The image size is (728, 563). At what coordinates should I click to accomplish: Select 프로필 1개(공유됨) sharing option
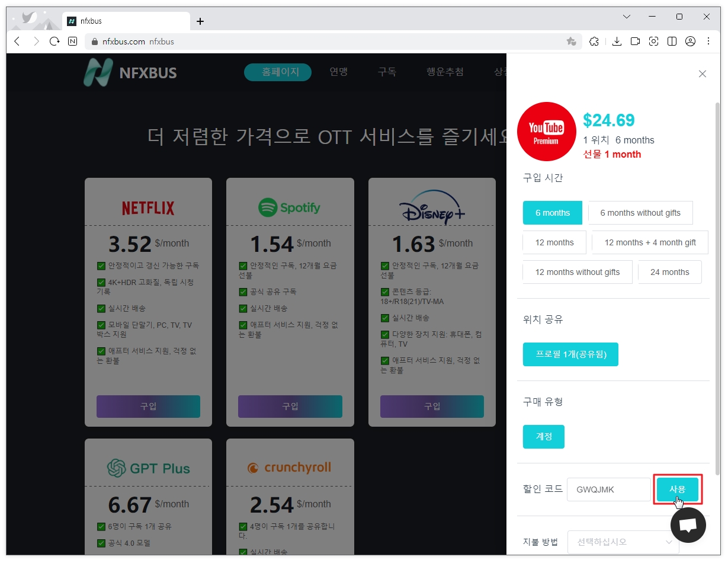coord(570,354)
